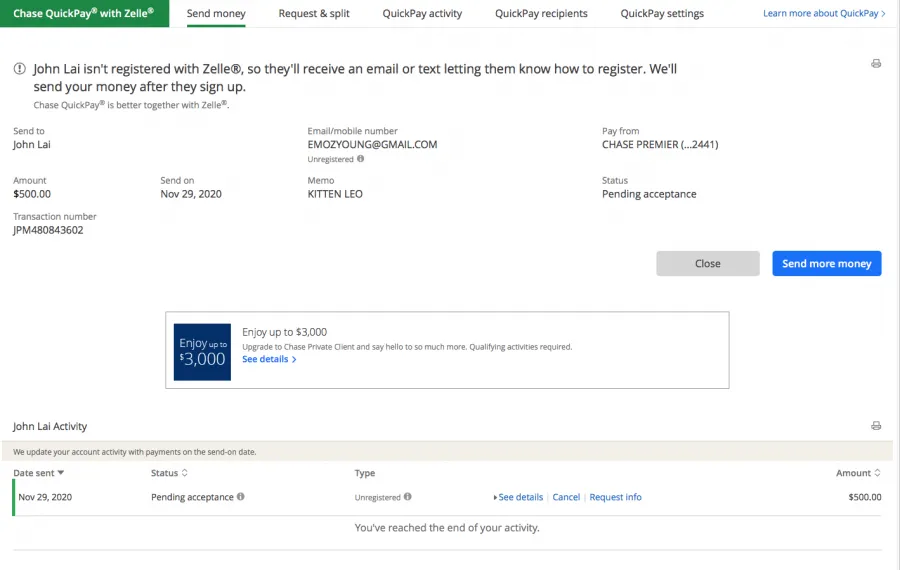
Task: Click the info icon next to Unregistered in Type column
Action: coord(408,497)
